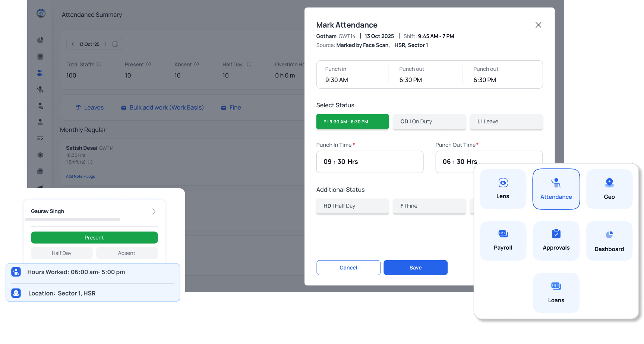Select HD Half Day additional status

(x=352, y=206)
